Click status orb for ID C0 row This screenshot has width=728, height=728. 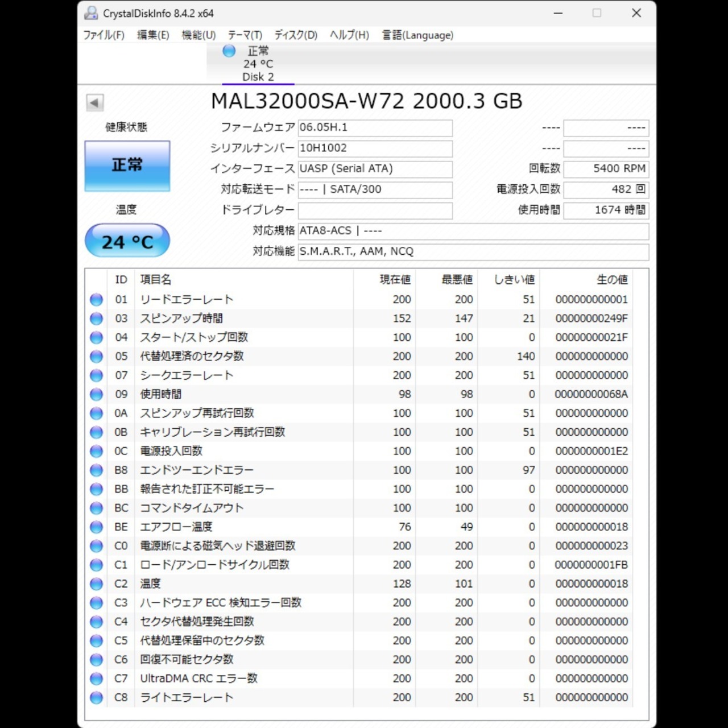pyautogui.click(x=96, y=546)
